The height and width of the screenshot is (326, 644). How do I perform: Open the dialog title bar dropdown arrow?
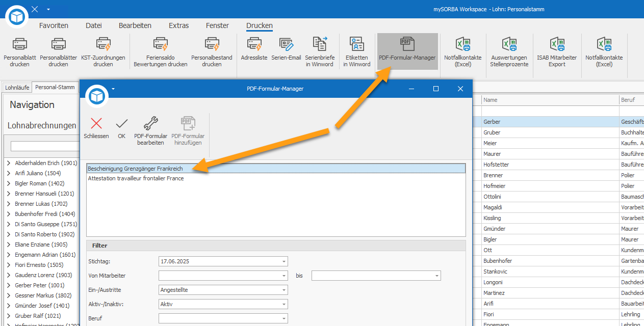113,89
